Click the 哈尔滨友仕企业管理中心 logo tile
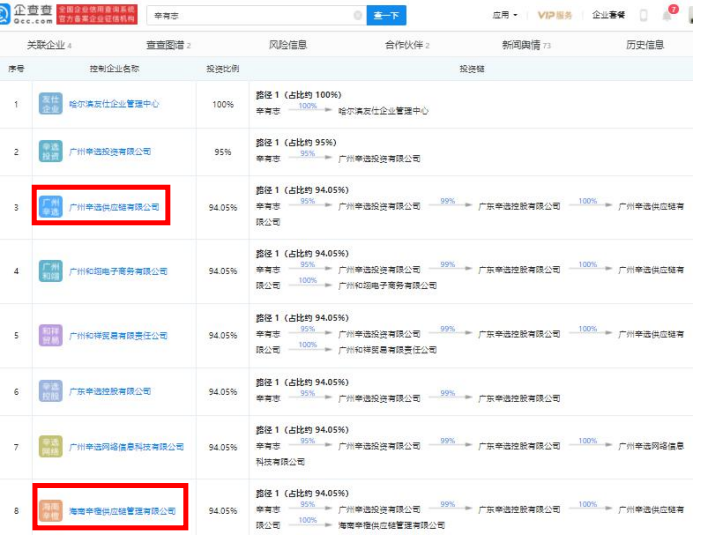The width and height of the screenshot is (702, 535). 51,104
